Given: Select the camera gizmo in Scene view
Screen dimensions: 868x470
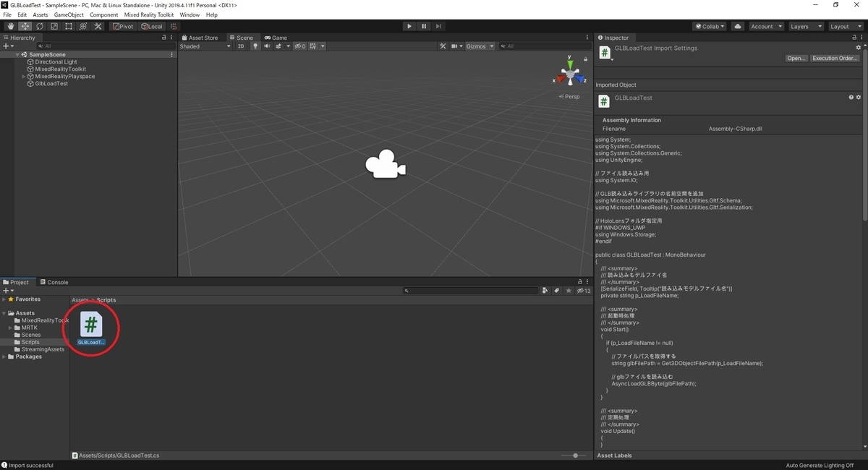Looking at the screenshot, I should pyautogui.click(x=386, y=164).
